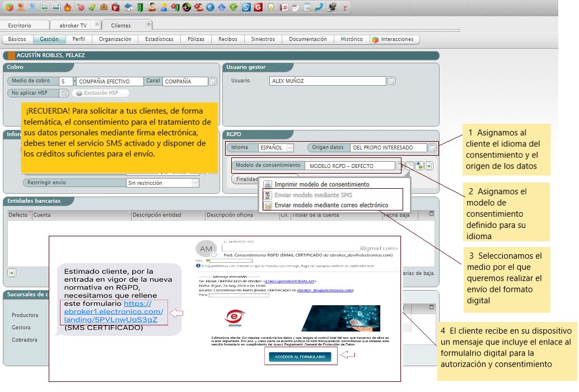Viewport: 579px width, 392px height.
Task: Add a bank account with green plus icon
Action: tap(12, 273)
